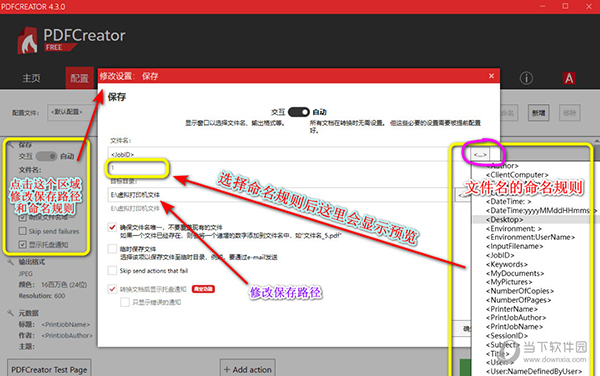Viewport: 600px width, 376px height.
Task: Click the JPEG output format text
Action: click(x=26, y=274)
